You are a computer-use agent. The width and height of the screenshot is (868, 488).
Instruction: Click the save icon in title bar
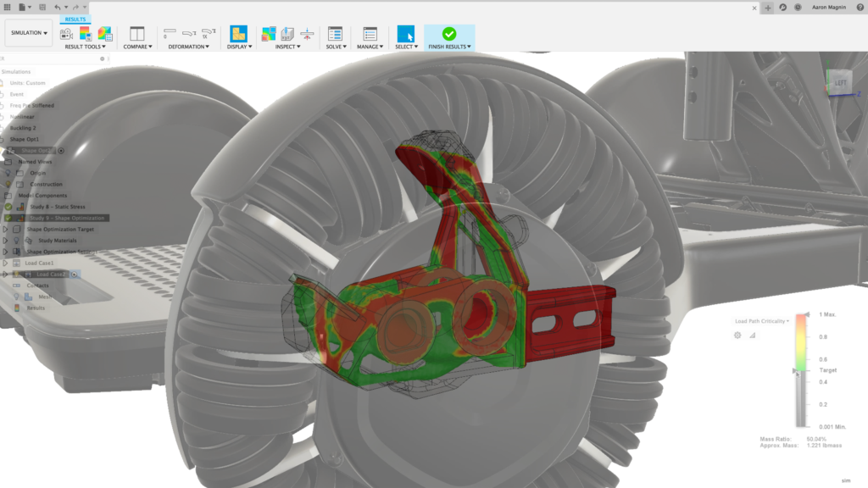coord(42,7)
